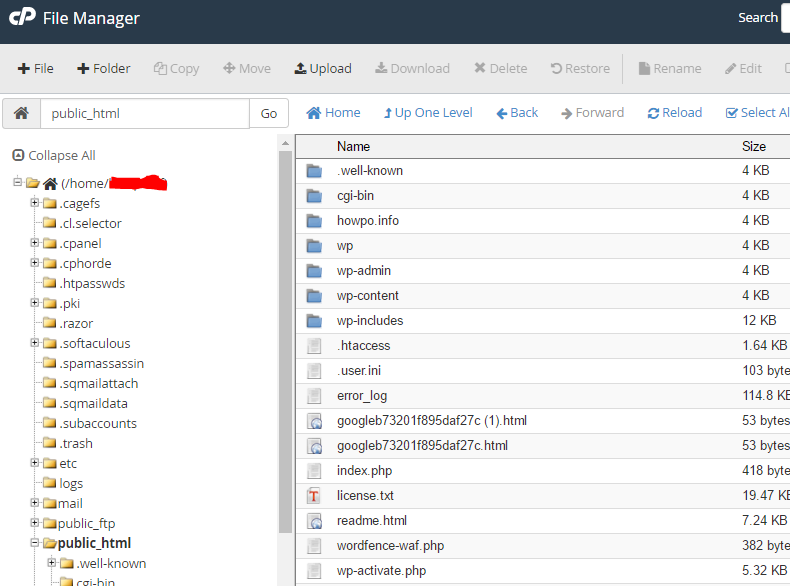Create a new file with +File
This screenshot has width=790, height=586.
click(x=36, y=68)
